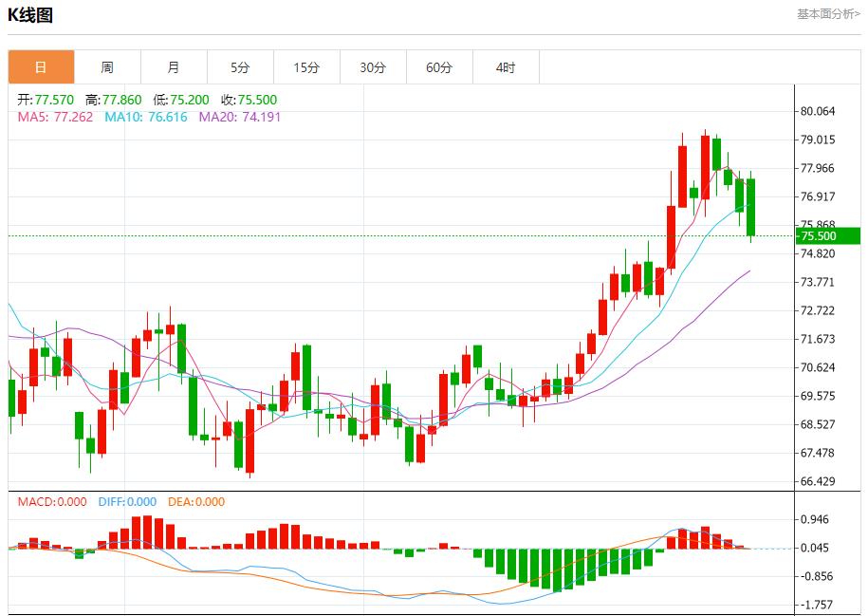Select the 日 daily chart tab
The height and width of the screenshot is (616, 868).
pyautogui.click(x=41, y=67)
